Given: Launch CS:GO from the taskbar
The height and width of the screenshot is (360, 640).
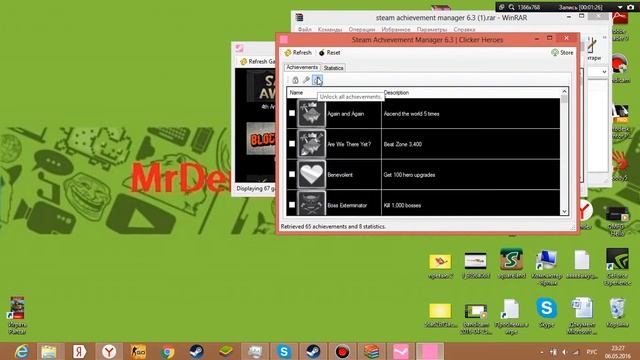Looking at the screenshot, I should [x=138, y=351].
